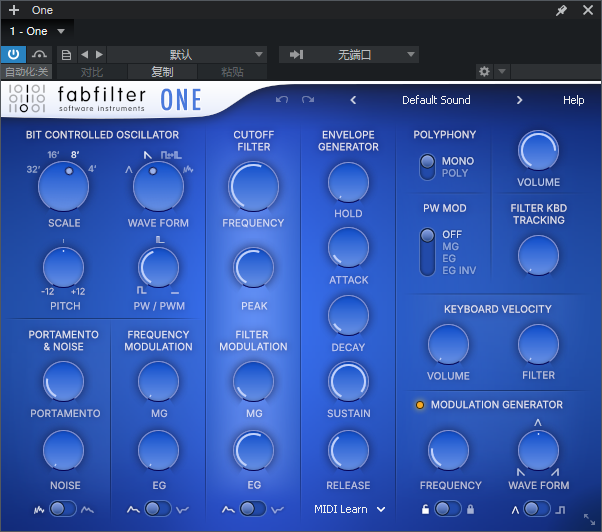The width and height of the screenshot is (602, 532).
Task: Click the locked padlock under MG Frequency
Action: tap(470, 509)
